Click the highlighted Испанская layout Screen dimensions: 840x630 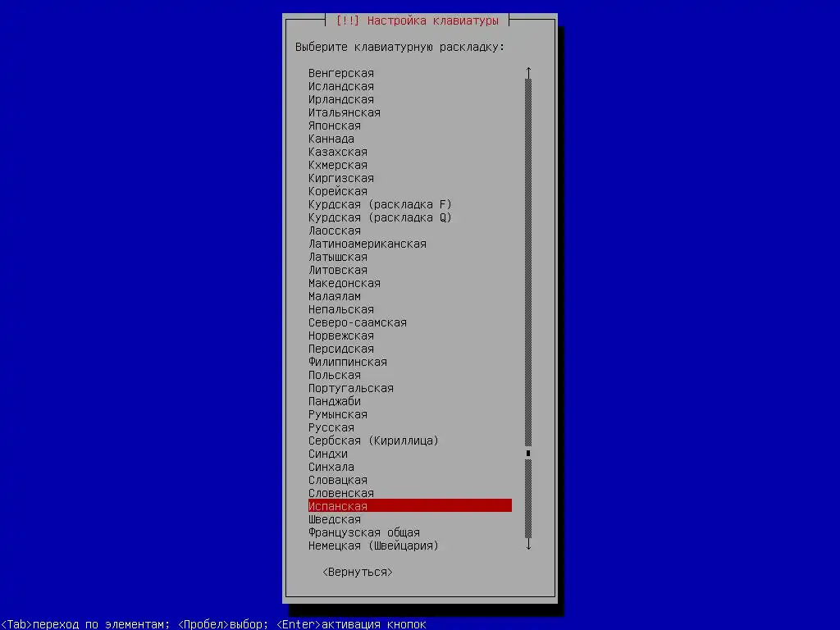(410, 506)
